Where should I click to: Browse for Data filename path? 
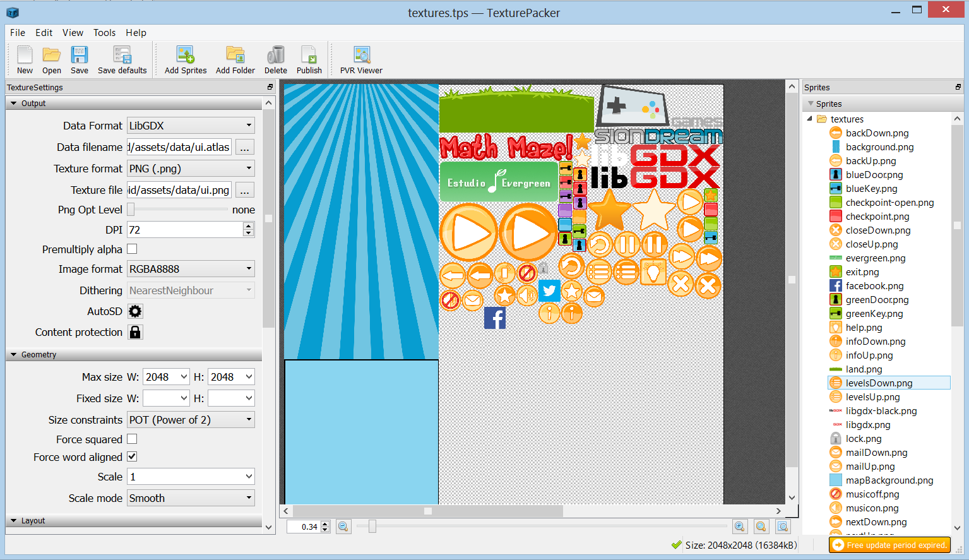point(245,147)
